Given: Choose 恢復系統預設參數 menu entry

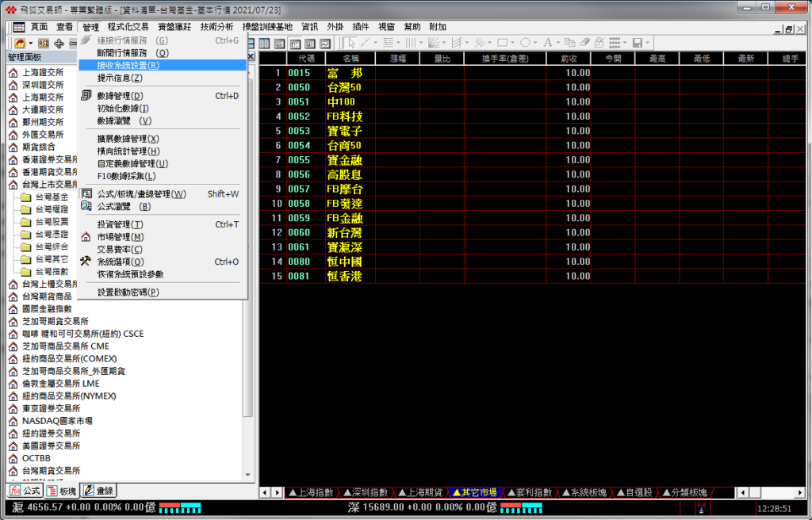Looking at the screenshot, I should [163, 274].
